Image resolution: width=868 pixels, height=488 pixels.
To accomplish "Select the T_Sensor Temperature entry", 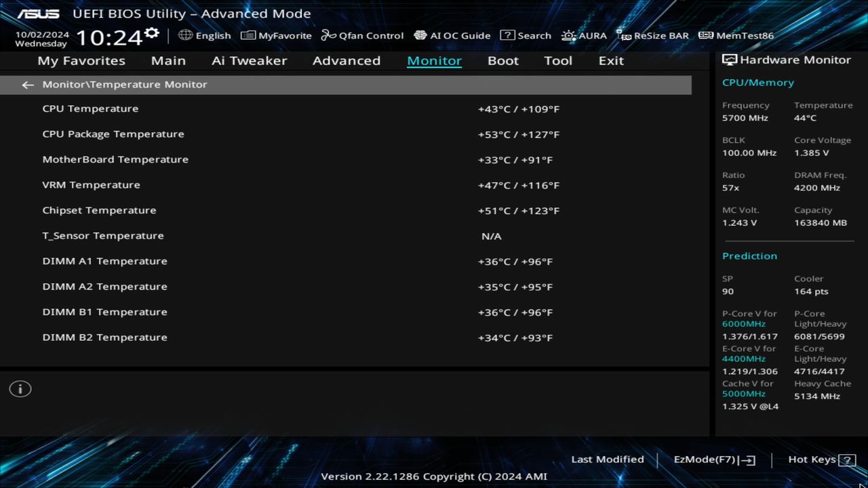I will [271, 235].
